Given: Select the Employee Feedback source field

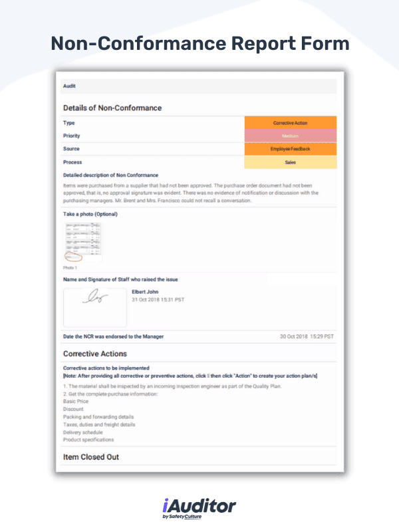Looking at the screenshot, I should (x=290, y=149).
